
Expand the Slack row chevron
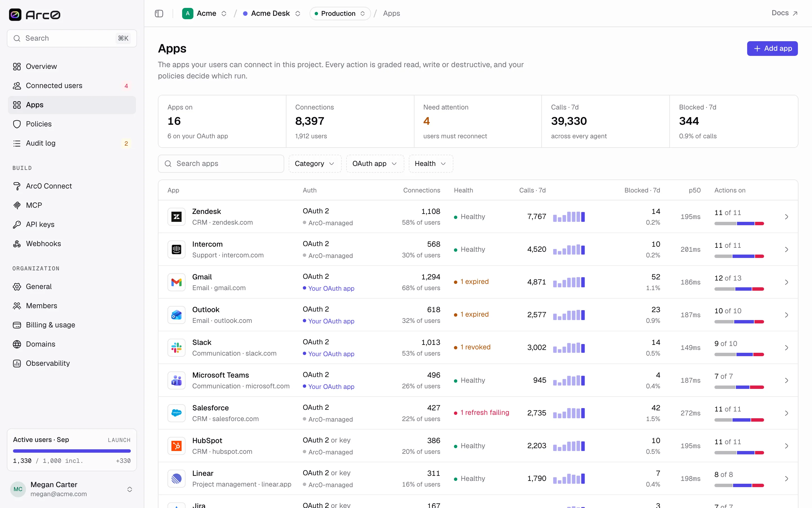tap(787, 347)
